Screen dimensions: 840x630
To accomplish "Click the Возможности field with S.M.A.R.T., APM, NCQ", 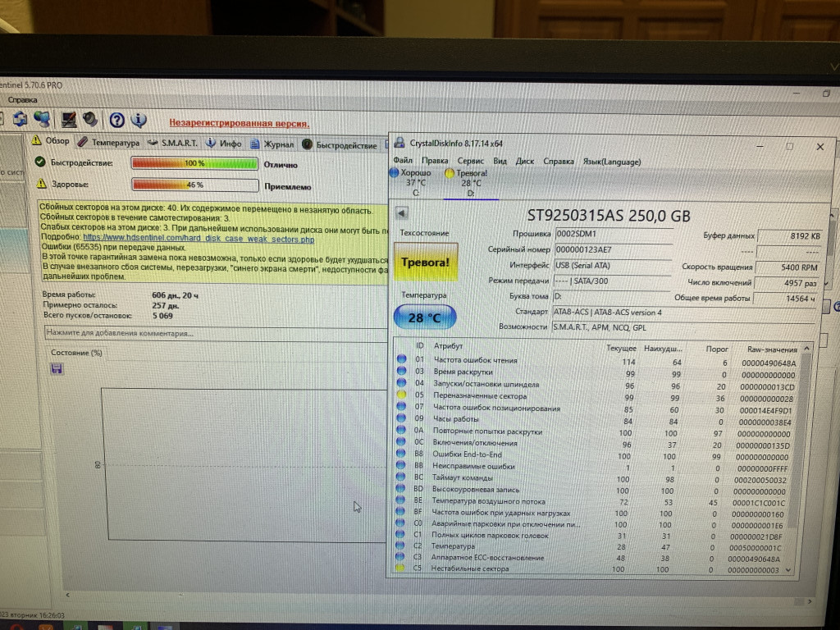I will pyautogui.click(x=683, y=327).
